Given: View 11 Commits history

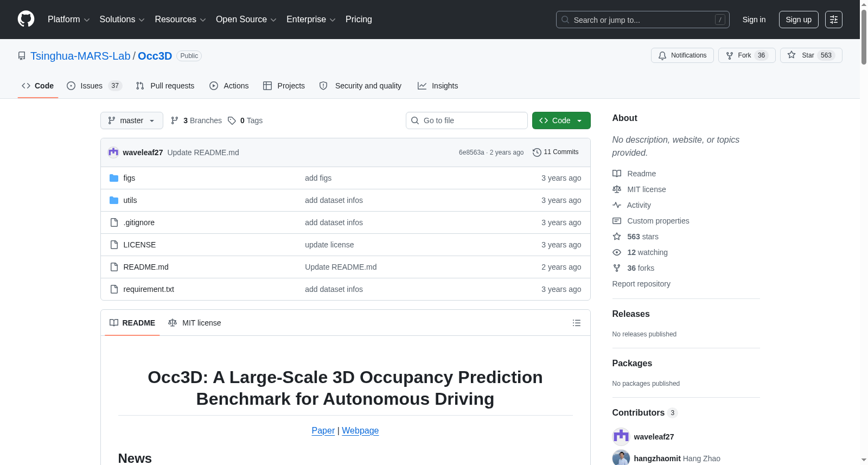Looking at the screenshot, I should [556, 152].
